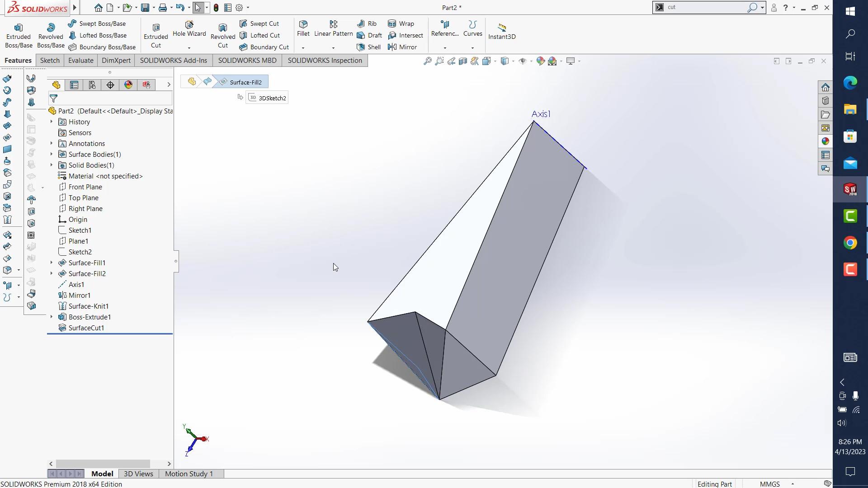This screenshot has height=488, width=868.
Task: Switch to 3D Views tab
Action: [138, 474]
